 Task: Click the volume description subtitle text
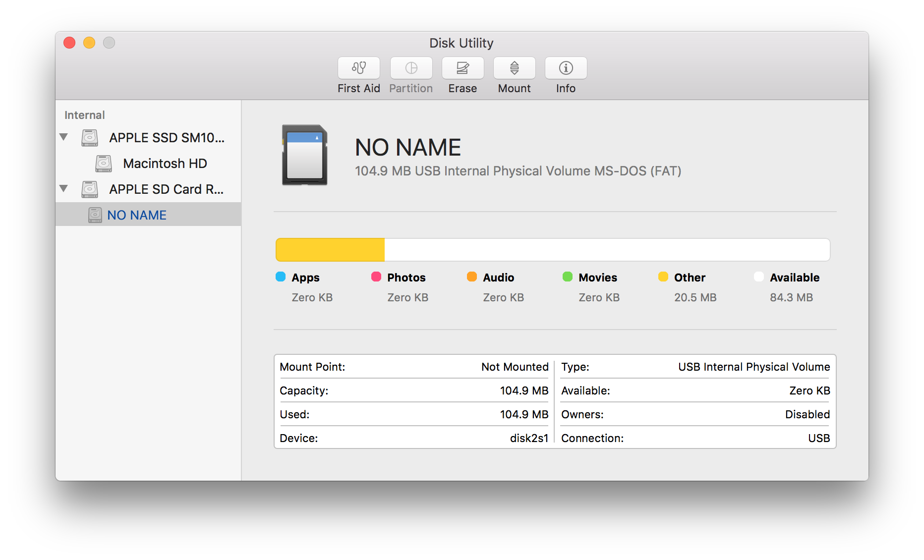tap(518, 171)
